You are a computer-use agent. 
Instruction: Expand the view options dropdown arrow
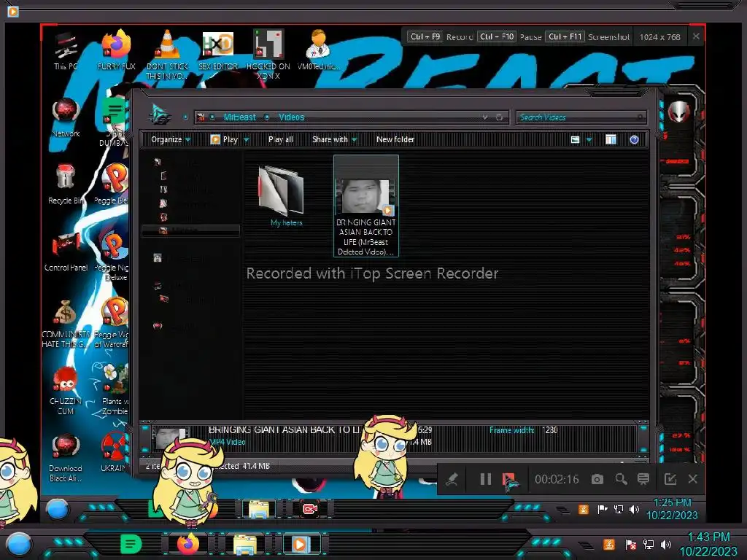(x=589, y=139)
